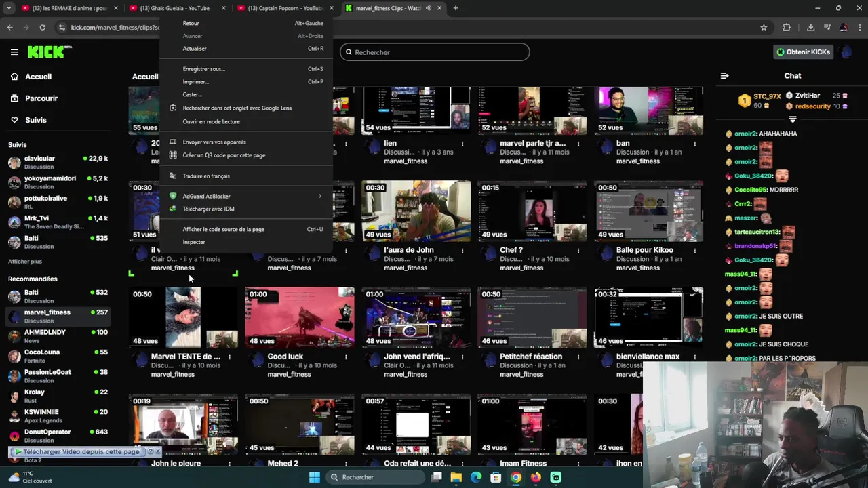868x488 pixels.
Task: Click the Windows taskbar search box
Action: [x=376, y=477]
